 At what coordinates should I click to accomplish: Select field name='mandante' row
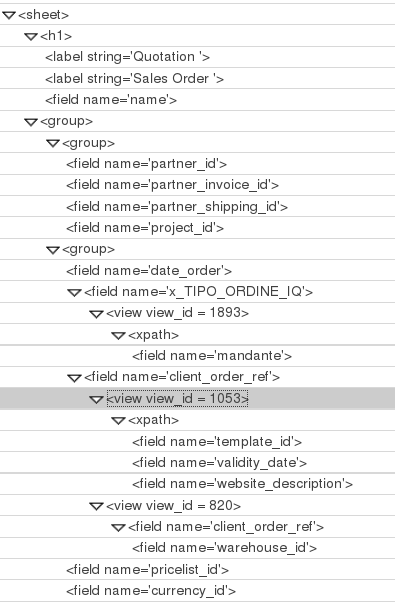pos(198,356)
